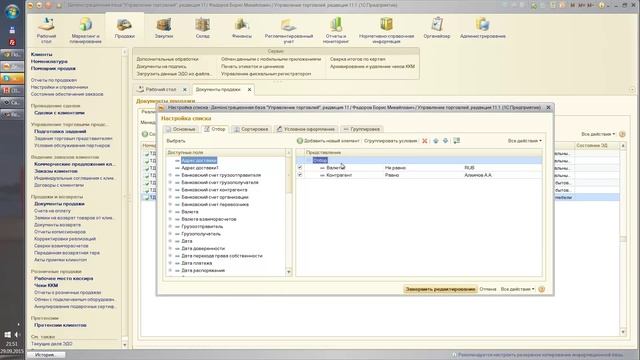
Task: Switch to Условное оформление tab
Action: [306, 129]
